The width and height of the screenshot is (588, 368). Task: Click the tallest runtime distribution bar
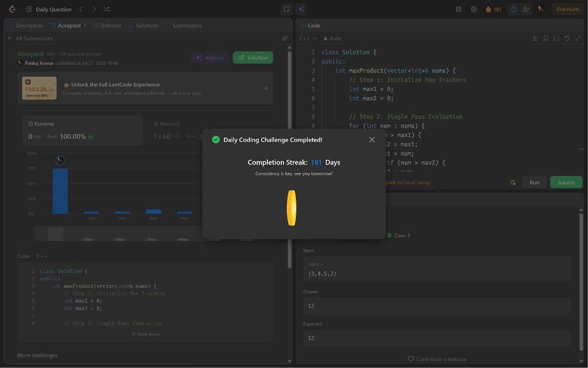[x=60, y=191]
